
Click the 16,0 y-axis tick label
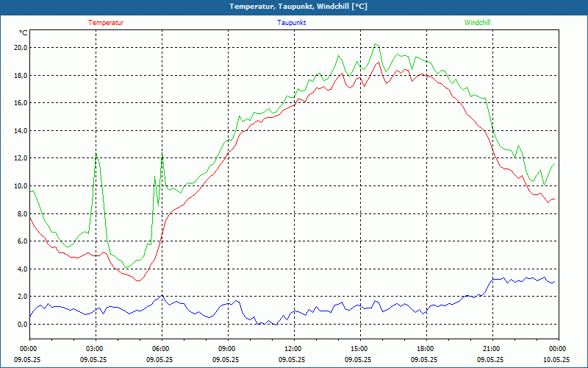[20, 103]
